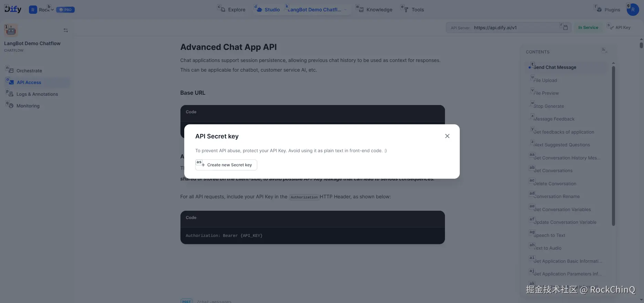Close the API Secret key dialog

(x=447, y=136)
